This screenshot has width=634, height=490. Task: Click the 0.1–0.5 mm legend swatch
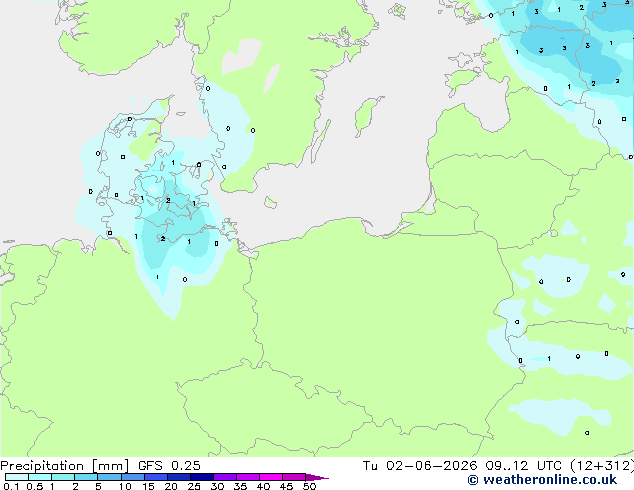point(17,477)
